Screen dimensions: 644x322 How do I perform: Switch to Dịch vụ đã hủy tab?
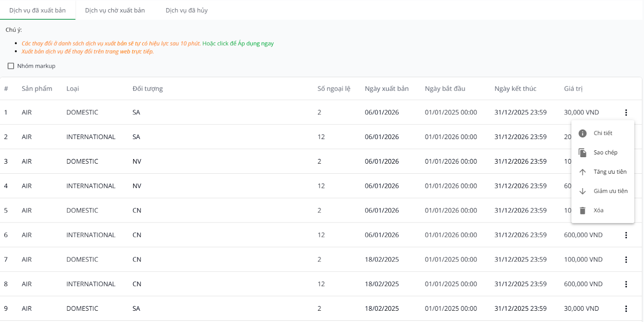(186, 10)
